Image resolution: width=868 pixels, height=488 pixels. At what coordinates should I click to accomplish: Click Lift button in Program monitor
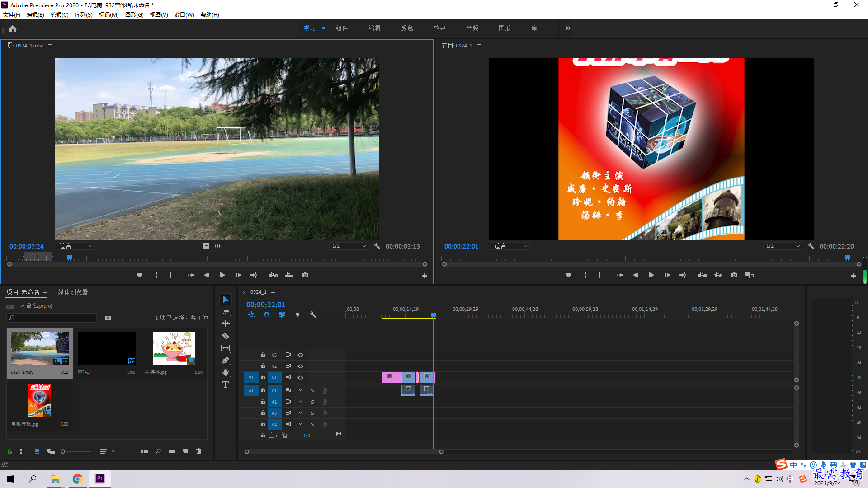702,275
